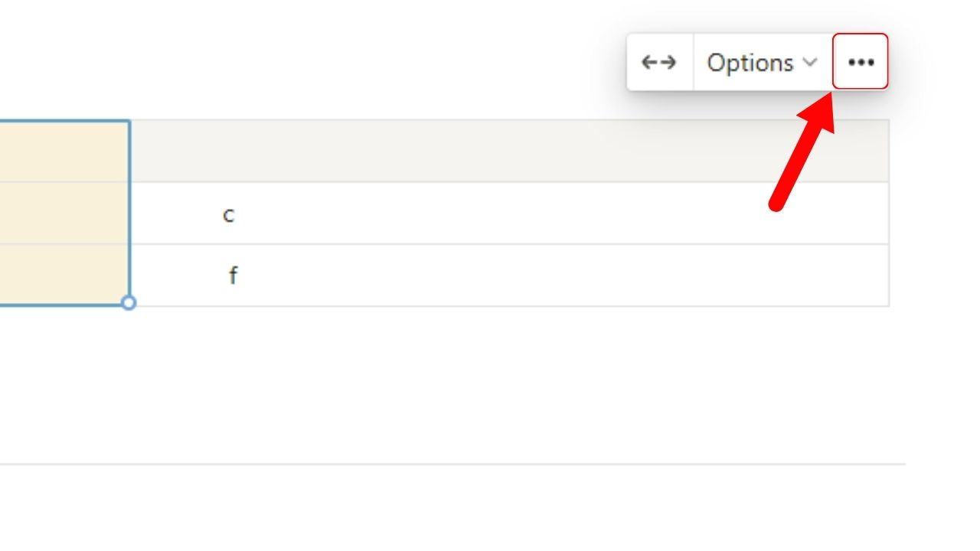This screenshot has height=551, width=980.
Task: Click the table cell containing letter c
Action: (228, 214)
